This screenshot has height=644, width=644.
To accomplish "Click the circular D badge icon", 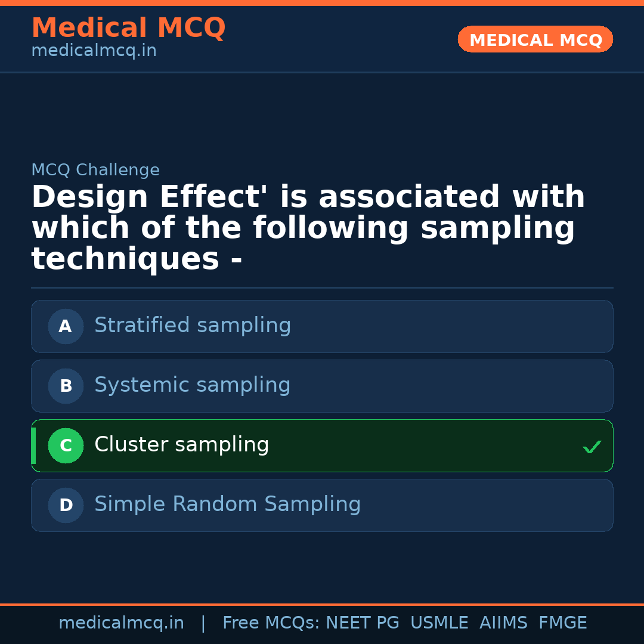I will [x=66, y=505].
